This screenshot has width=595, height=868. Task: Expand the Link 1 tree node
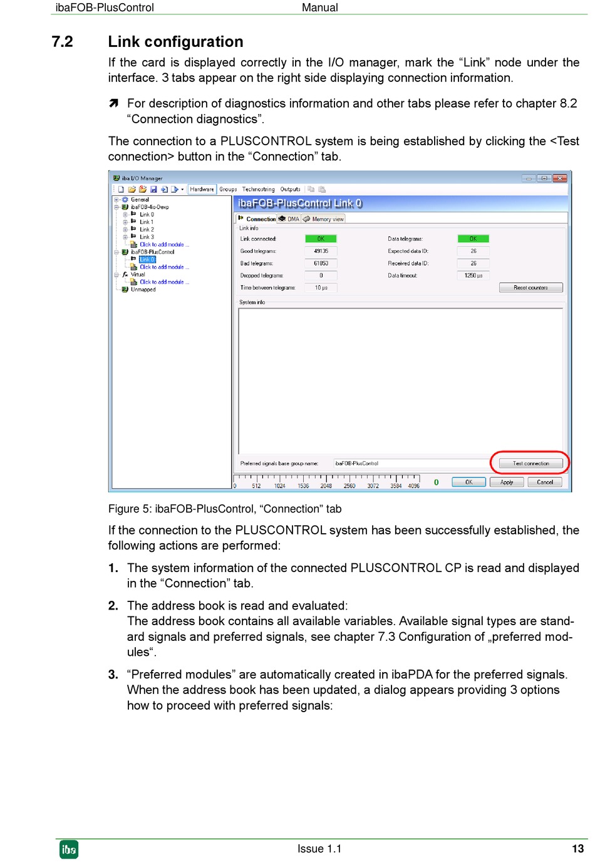click(x=125, y=222)
